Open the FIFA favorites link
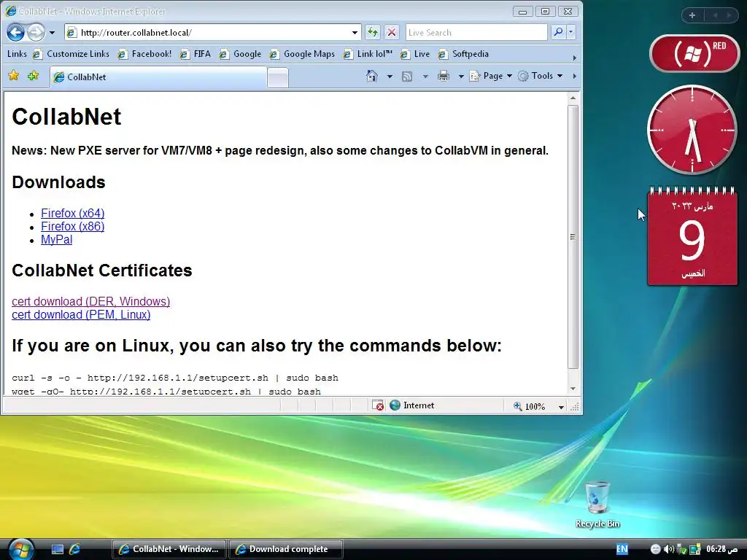Screen dimensions: 747x560 (x=196, y=54)
